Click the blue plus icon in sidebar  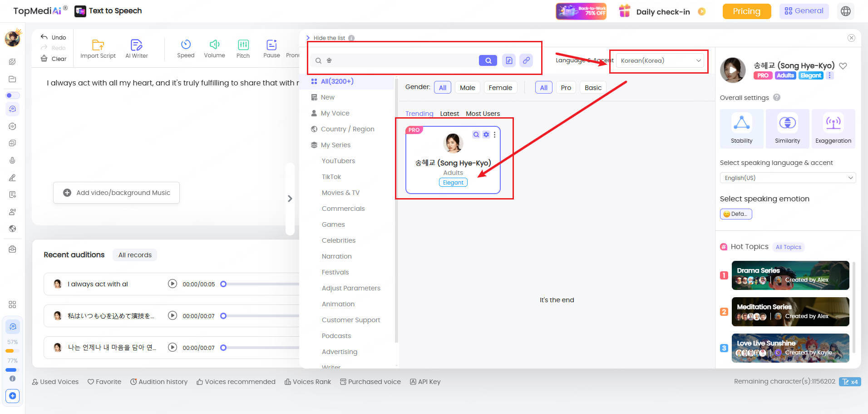(12, 396)
